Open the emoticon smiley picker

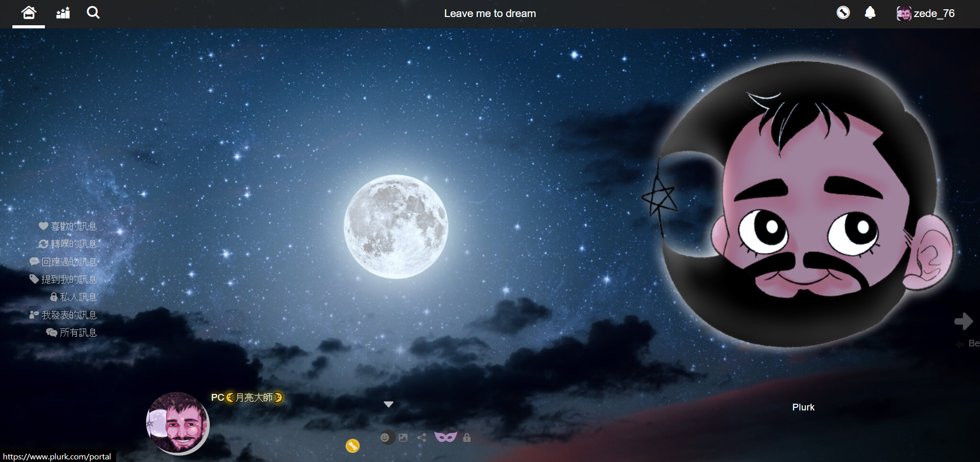pyautogui.click(x=385, y=438)
